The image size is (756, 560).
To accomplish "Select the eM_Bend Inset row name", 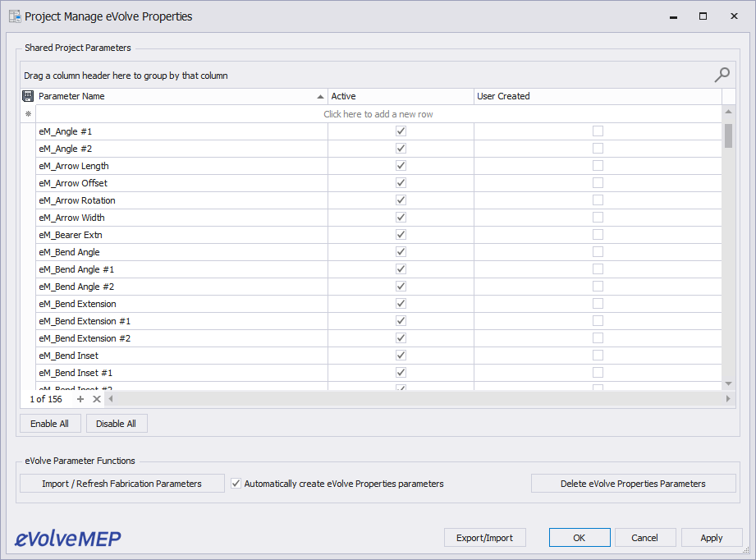I will 69,356.
